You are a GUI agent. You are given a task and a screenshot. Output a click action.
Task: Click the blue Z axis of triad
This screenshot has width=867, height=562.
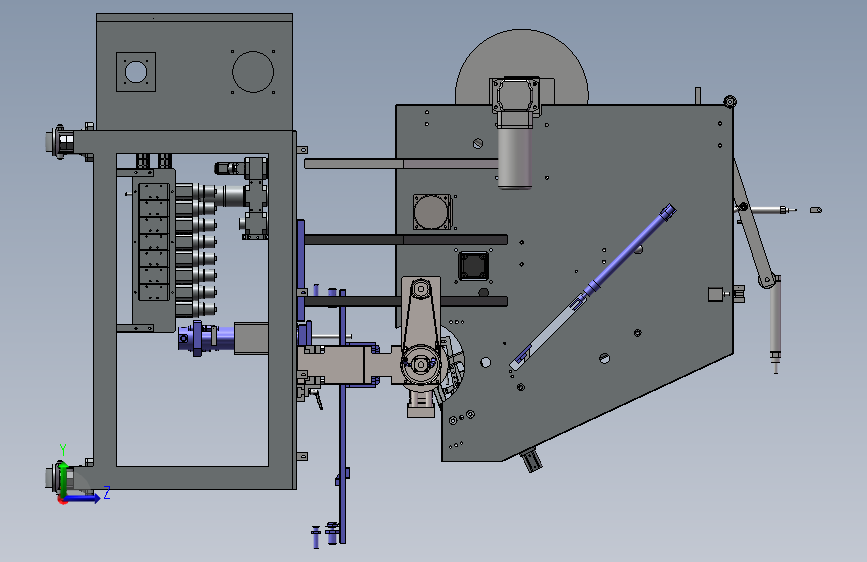tap(82, 498)
